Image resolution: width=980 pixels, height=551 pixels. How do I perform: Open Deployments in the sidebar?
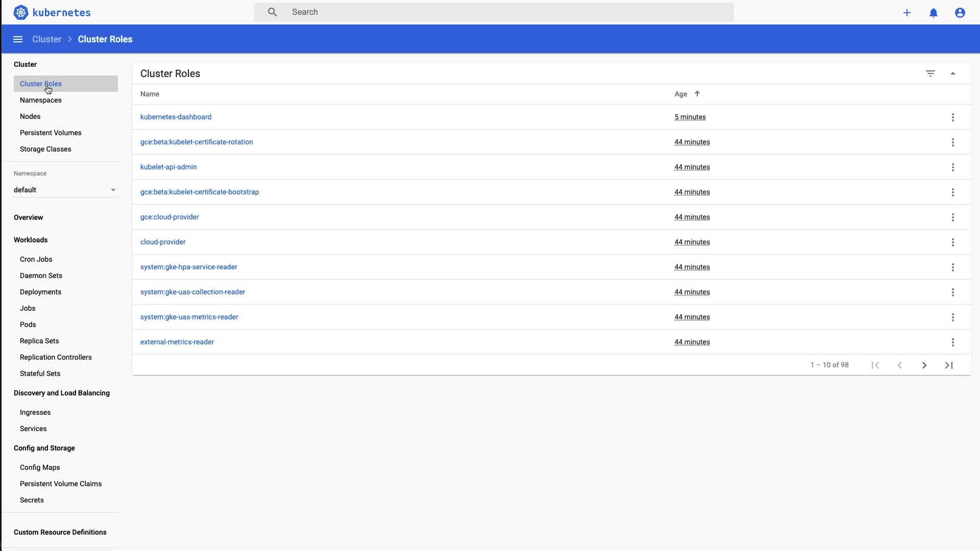click(x=41, y=292)
